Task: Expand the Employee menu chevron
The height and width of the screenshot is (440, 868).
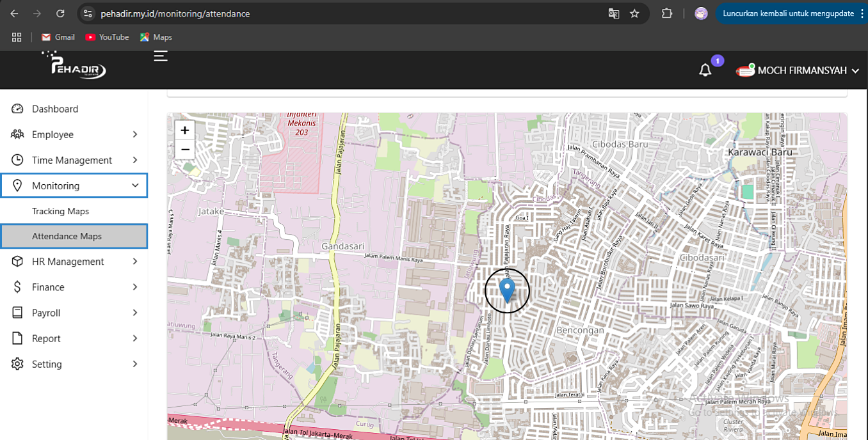Action: [135, 134]
